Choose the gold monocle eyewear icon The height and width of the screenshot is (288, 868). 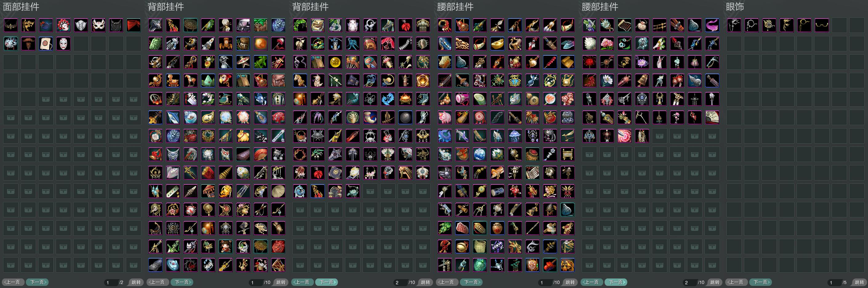(804, 25)
